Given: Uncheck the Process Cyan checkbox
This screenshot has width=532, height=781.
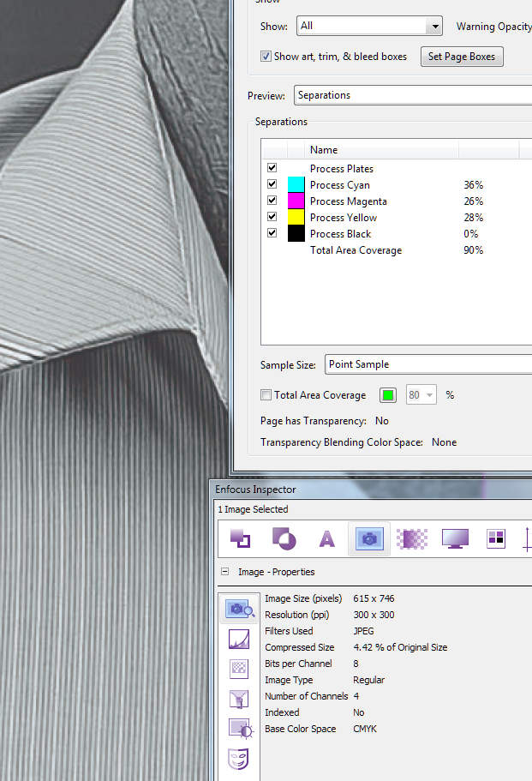Looking at the screenshot, I should click(x=272, y=184).
